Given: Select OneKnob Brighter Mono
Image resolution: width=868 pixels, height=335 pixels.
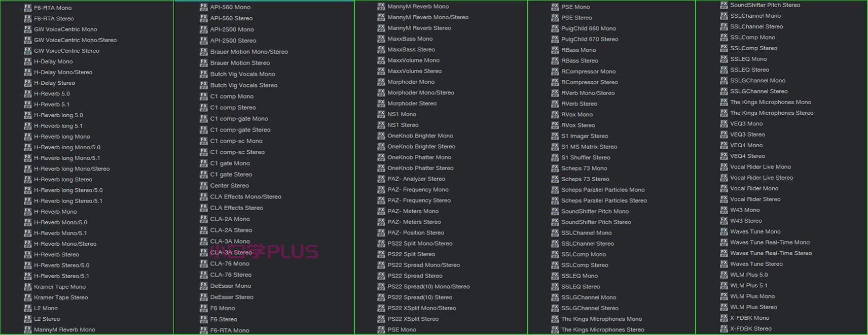Looking at the screenshot, I should (420, 136).
